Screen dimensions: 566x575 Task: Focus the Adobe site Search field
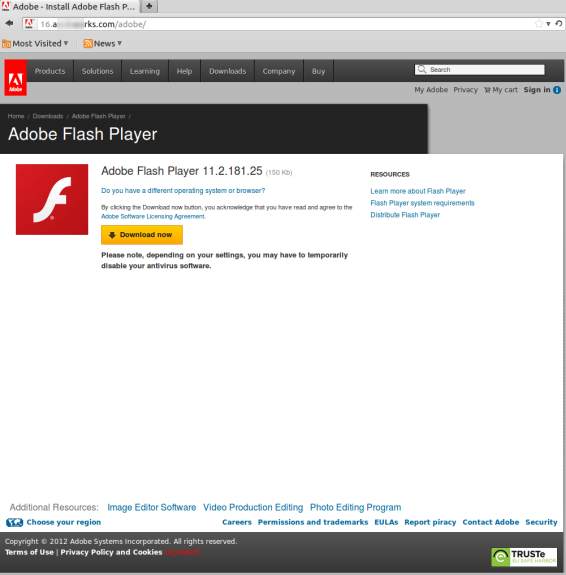point(479,70)
